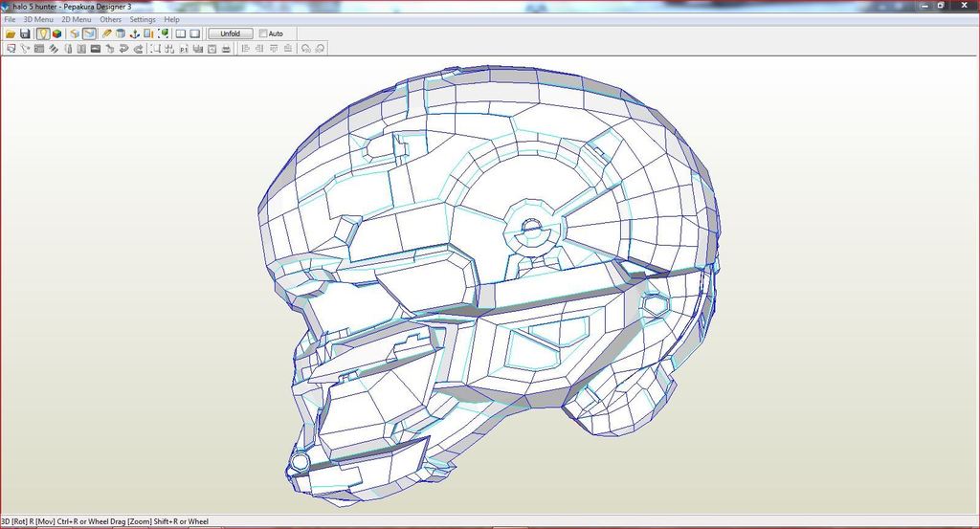Screen dimensions: 980x529
Task: Click the Open file folder icon
Action: coord(11,33)
